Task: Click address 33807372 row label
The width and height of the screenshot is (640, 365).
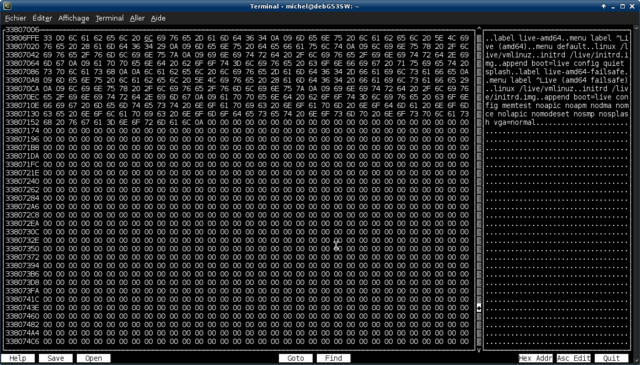Action: pyautogui.click(x=22, y=257)
